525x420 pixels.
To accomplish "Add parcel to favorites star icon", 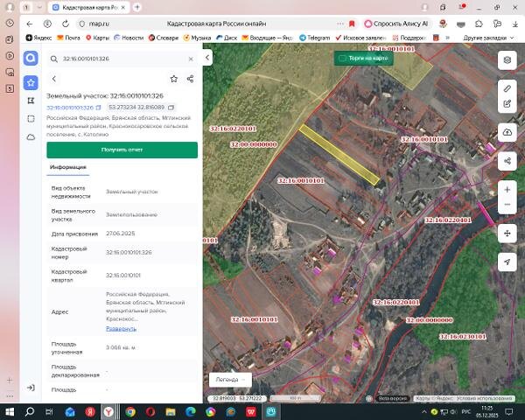I will click(174, 79).
